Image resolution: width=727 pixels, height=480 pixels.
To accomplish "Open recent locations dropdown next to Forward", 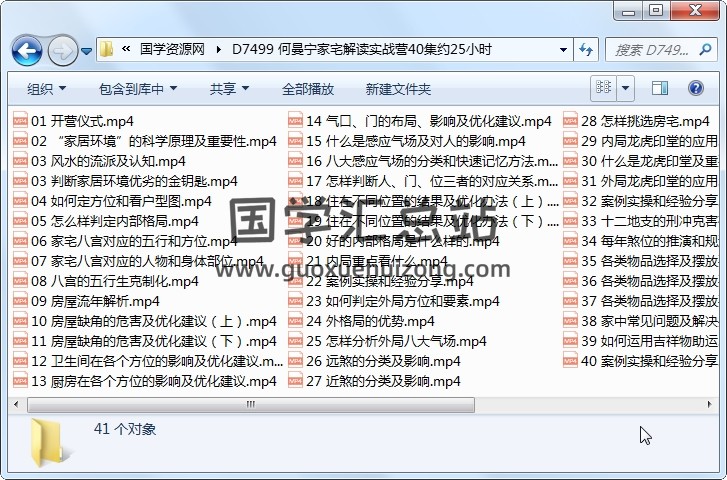I will pyautogui.click(x=87, y=51).
